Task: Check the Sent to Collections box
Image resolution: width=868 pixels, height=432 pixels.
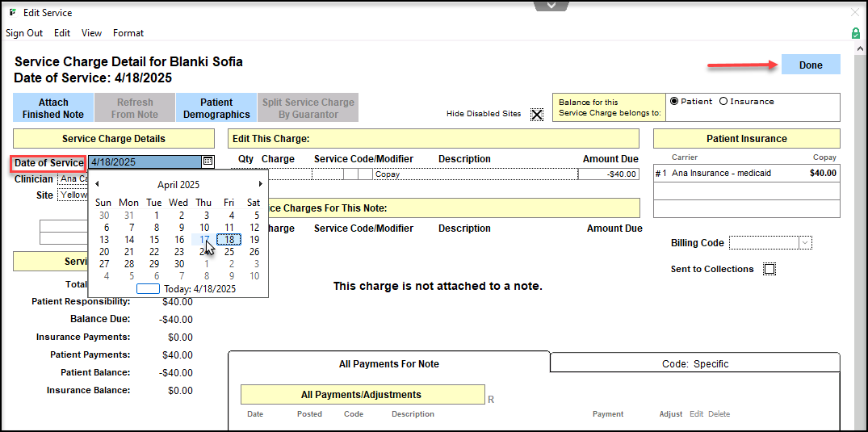Action: point(769,269)
